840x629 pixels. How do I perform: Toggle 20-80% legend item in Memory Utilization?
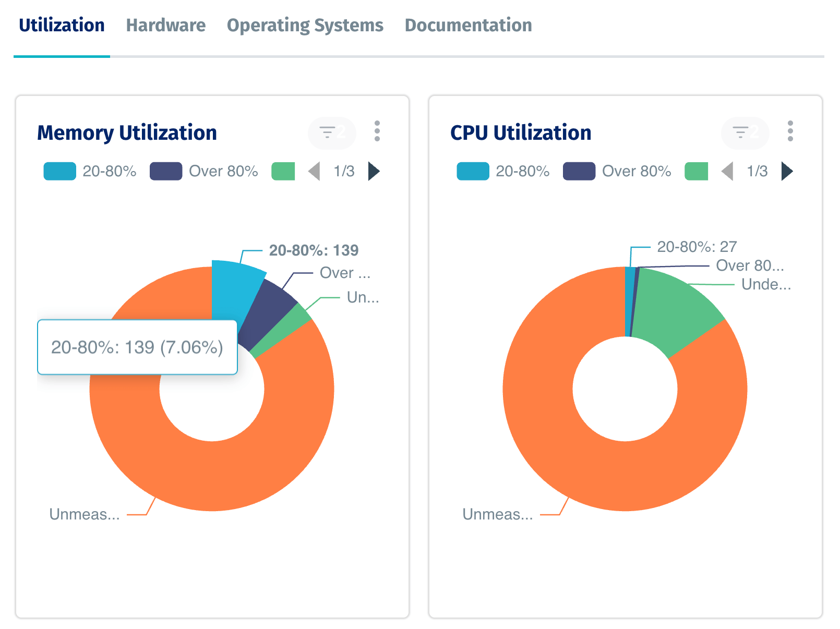tap(90, 171)
